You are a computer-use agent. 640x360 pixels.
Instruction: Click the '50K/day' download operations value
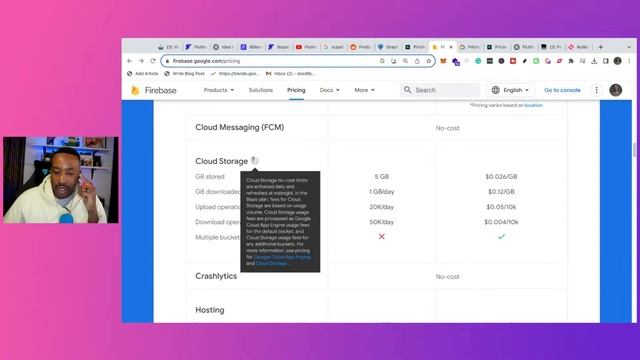coord(382,222)
